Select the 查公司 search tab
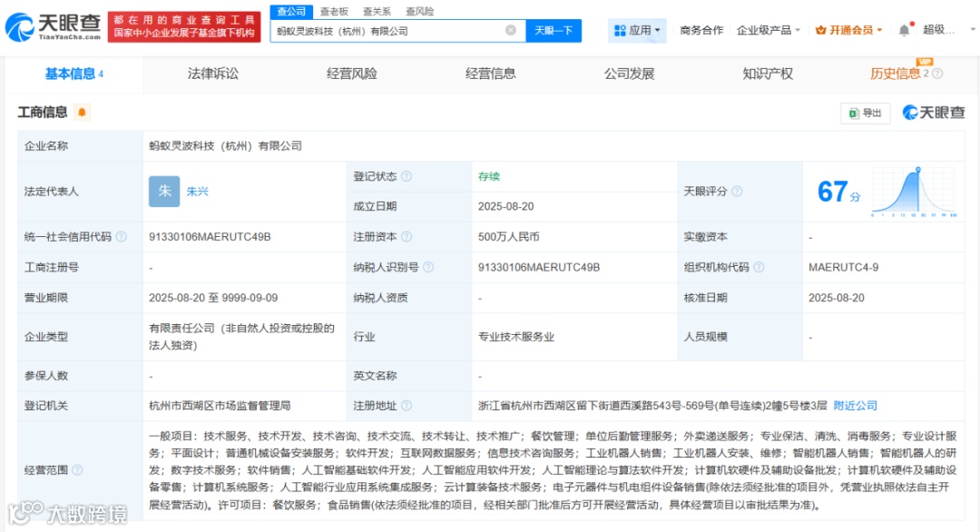This screenshot has height=532, width=980. pyautogui.click(x=291, y=11)
